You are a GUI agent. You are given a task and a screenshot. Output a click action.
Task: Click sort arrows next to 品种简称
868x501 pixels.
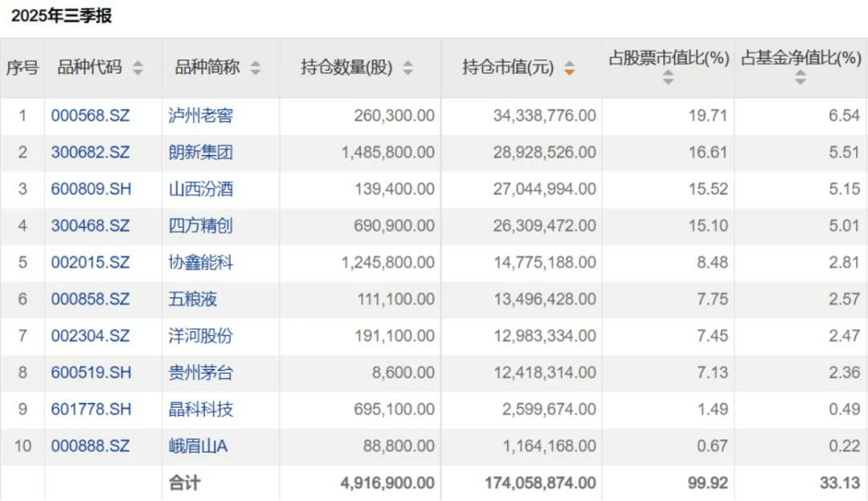[x=256, y=68]
